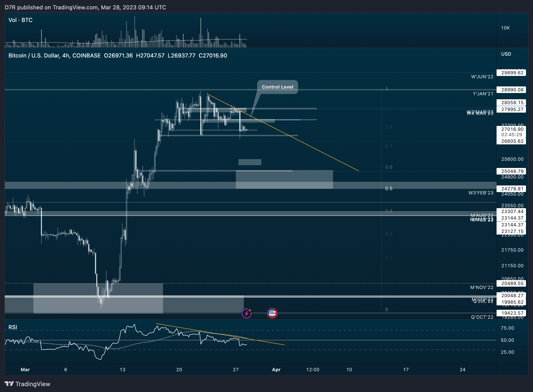Select the W3'FEB'23 level label
The height and width of the screenshot is (392, 533).
tap(481, 193)
